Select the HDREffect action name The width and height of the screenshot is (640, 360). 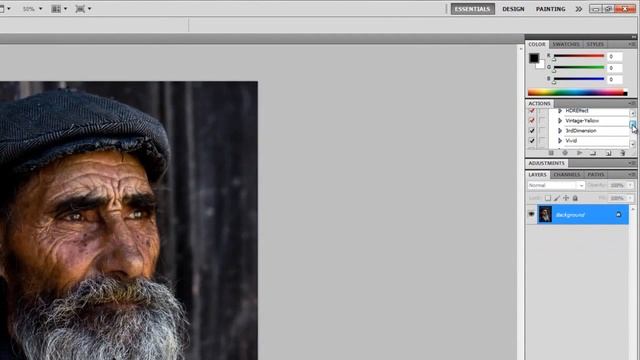(577, 111)
